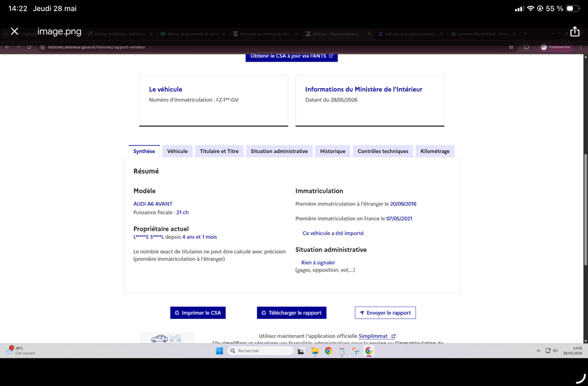Screen dimensions: 588x386
Task: Open the Contrôles techniques tab
Action: coord(383,151)
